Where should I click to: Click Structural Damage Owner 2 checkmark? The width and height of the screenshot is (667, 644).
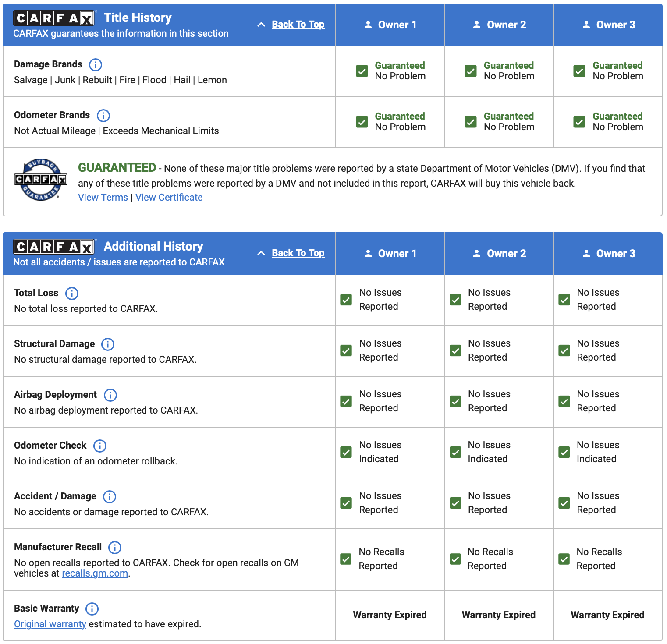click(456, 350)
